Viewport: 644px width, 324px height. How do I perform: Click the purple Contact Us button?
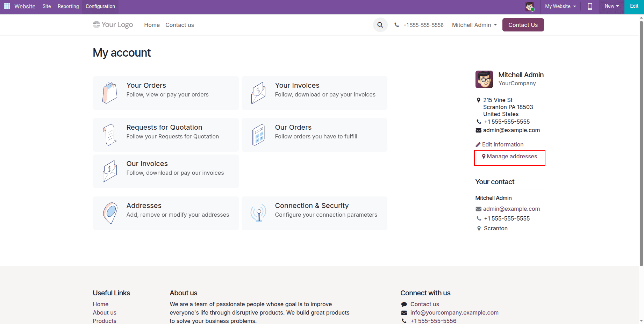[x=523, y=25]
